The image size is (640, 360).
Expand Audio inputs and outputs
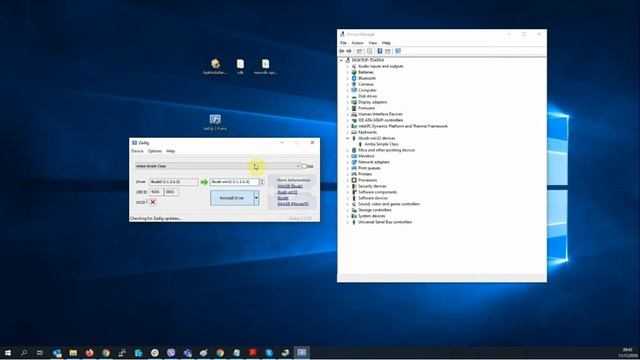pyautogui.click(x=348, y=66)
